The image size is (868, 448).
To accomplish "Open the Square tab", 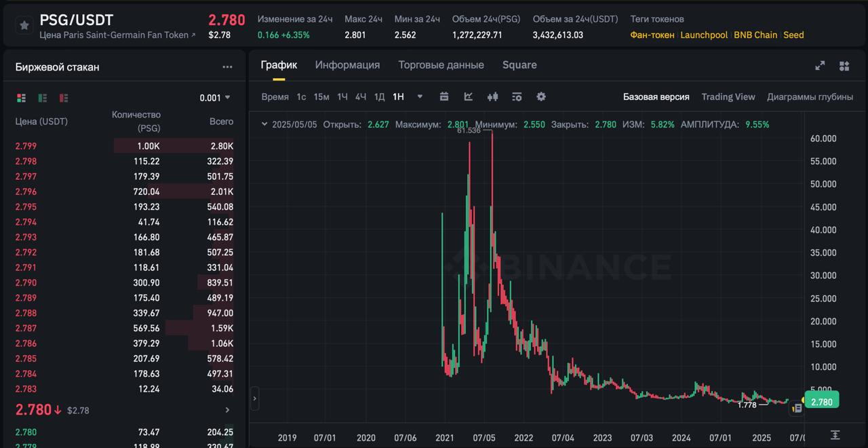I will [x=519, y=65].
